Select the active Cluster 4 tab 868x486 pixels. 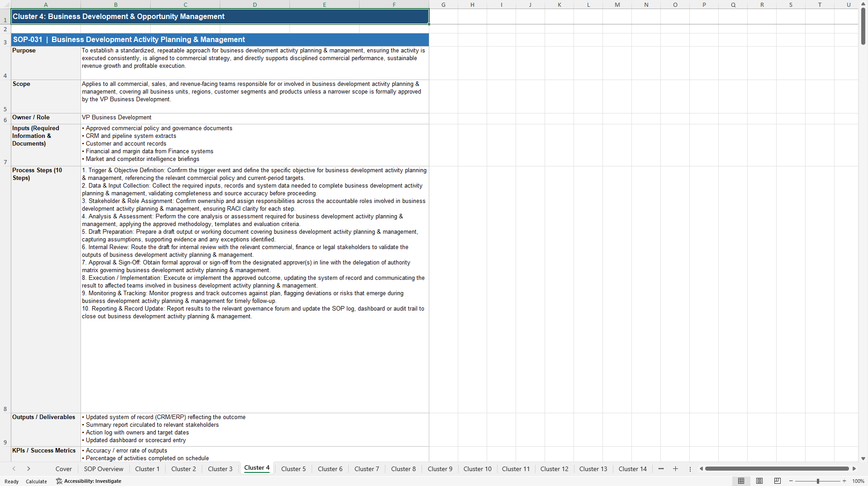(x=257, y=468)
